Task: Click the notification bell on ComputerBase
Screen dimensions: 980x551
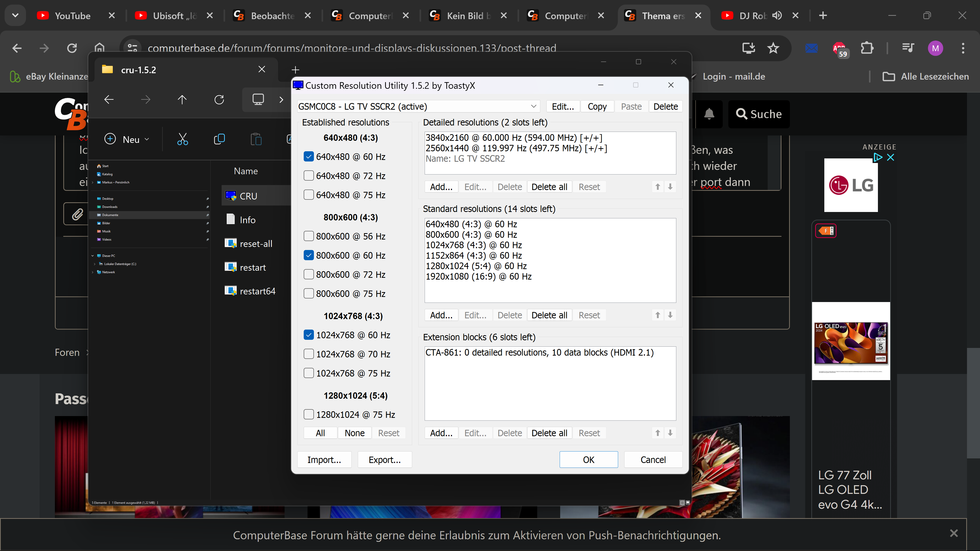Action: (709, 114)
